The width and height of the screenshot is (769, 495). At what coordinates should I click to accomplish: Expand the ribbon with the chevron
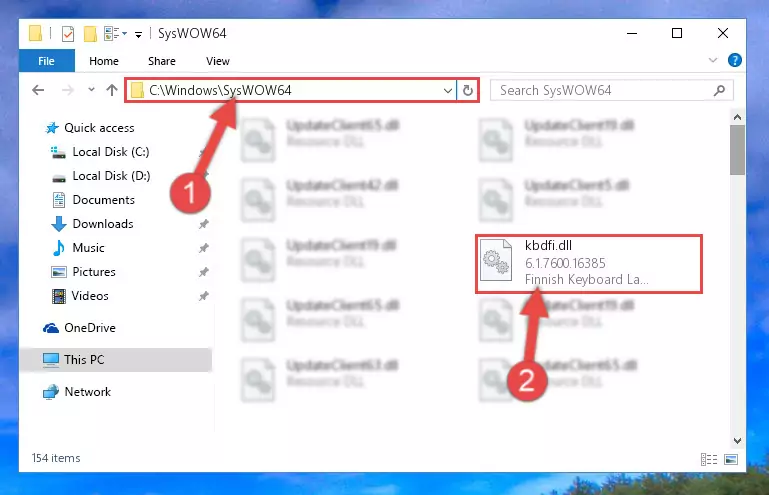coord(713,60)
